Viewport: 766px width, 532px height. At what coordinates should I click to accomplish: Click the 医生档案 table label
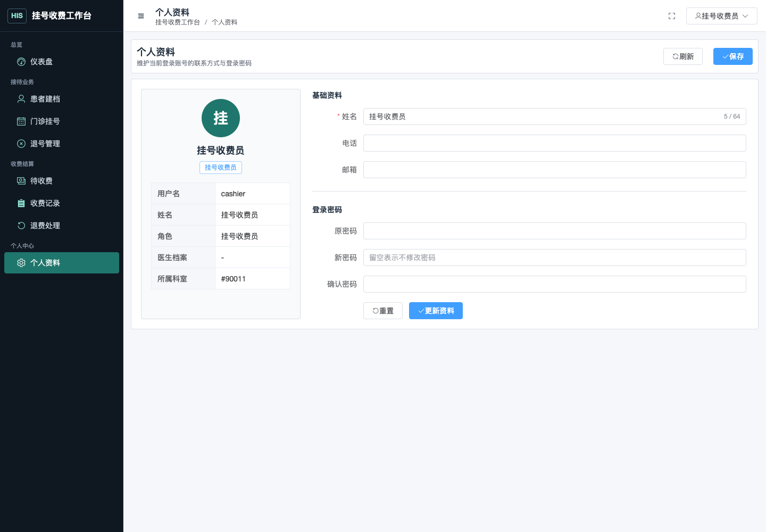tap(172, 257)
